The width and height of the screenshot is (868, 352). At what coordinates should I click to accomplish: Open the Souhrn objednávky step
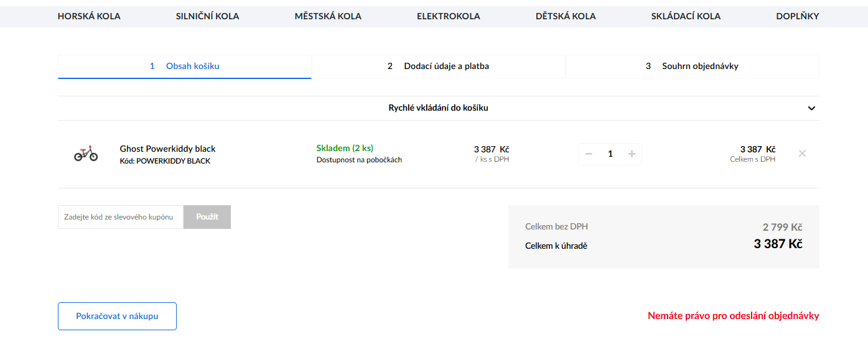(692, 66)
